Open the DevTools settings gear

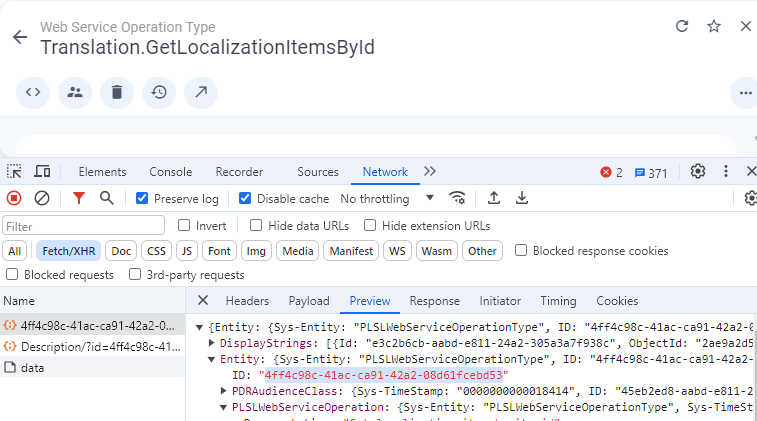(698, 171)
